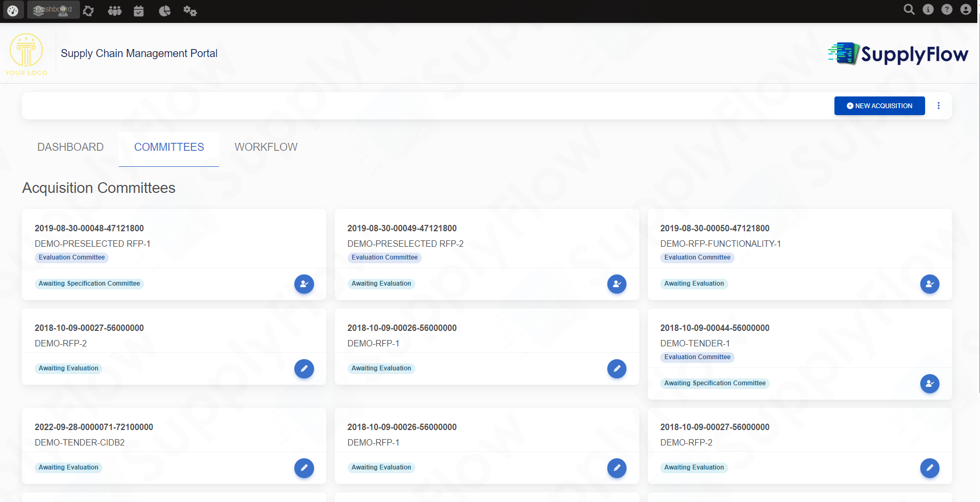This screenshot has height=502, width=980.
Task: Click the SupplyFlow logo
Action: click(898, 54)
